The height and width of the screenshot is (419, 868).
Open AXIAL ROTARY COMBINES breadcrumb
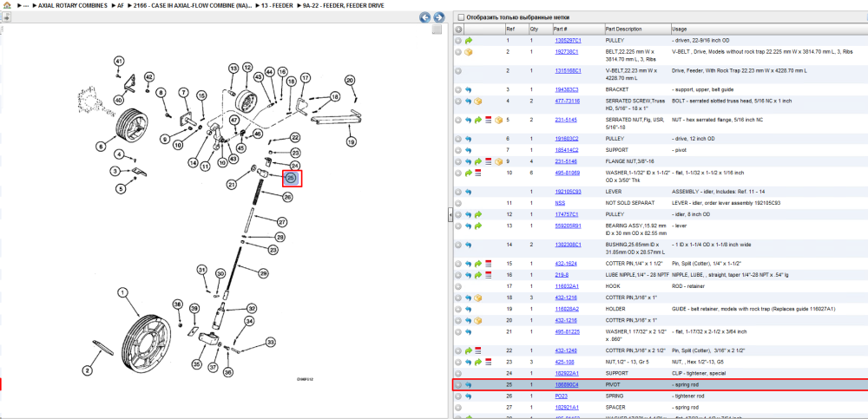click(73, 5)
